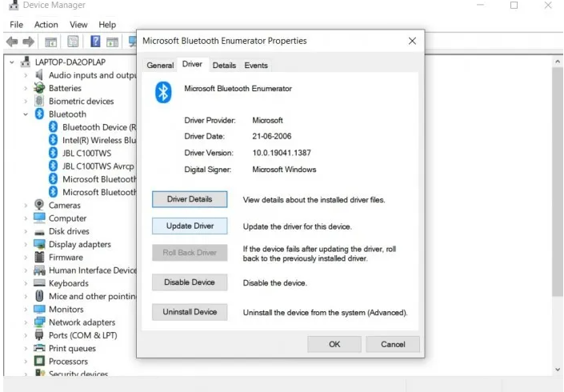Open the View menu

(78, 25)
